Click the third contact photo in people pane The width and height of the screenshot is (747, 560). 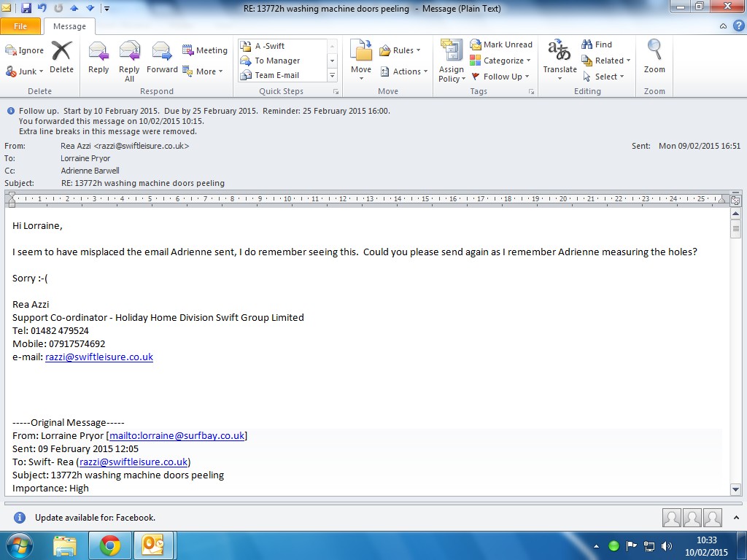[x=712, y=518]
